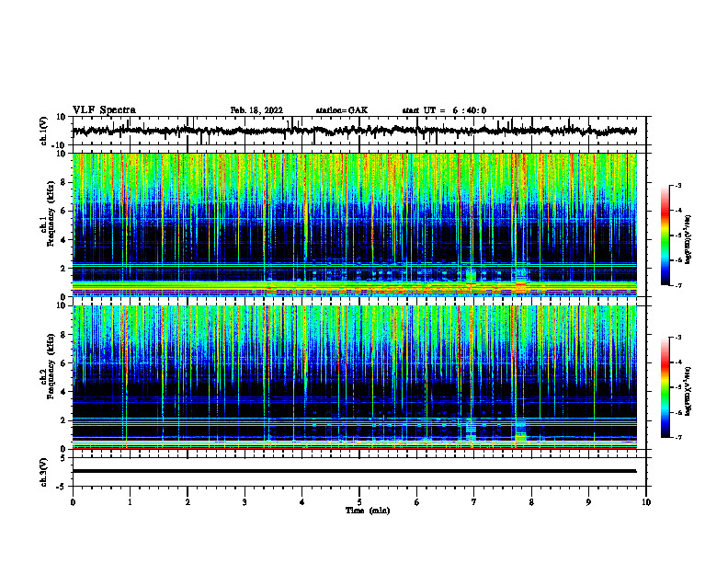Click the "-4" label on ch.2 color bar
728x563 pixels.
pyautogui.click(x=677, y=362)
